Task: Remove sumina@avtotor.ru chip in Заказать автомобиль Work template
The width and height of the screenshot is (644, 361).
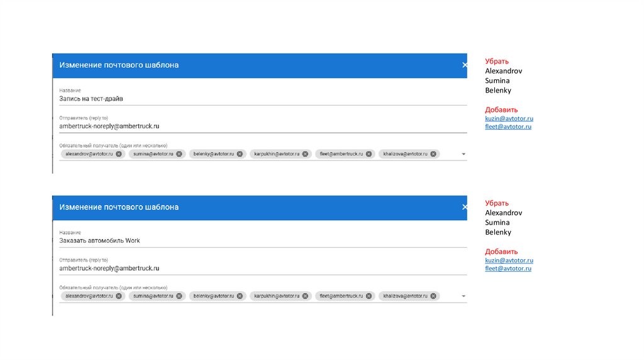Action: click(x=179, y=296)
